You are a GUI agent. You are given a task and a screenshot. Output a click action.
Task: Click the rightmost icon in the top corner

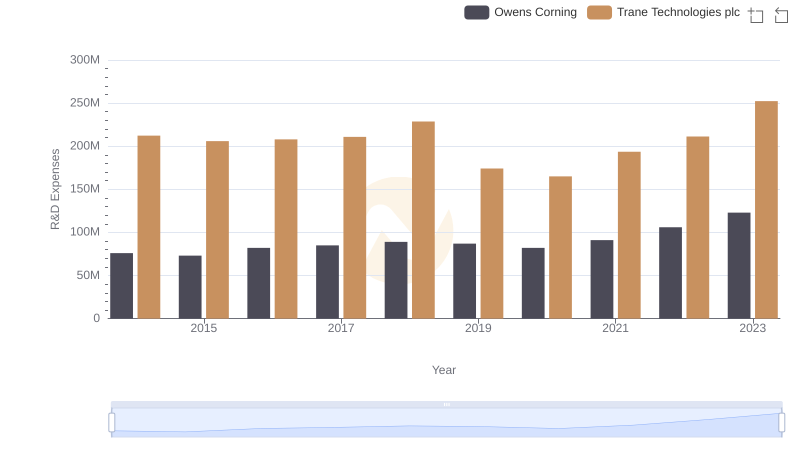click(x=782, y=14)
